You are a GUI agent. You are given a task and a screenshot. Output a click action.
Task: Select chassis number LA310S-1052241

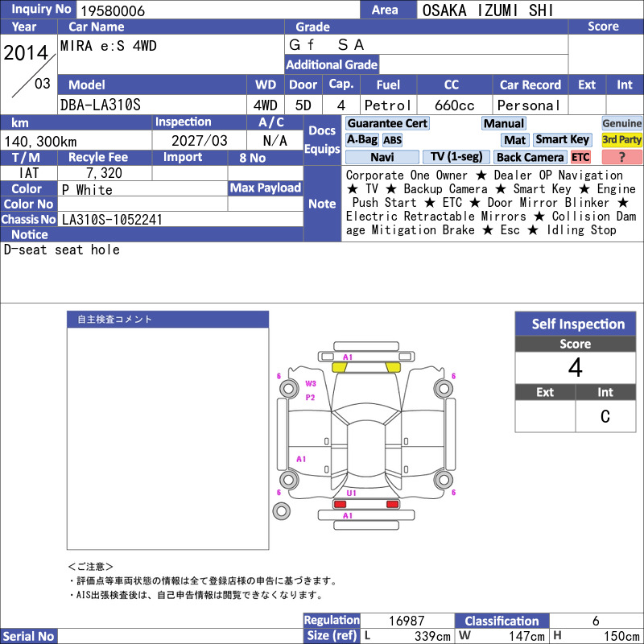112,220
